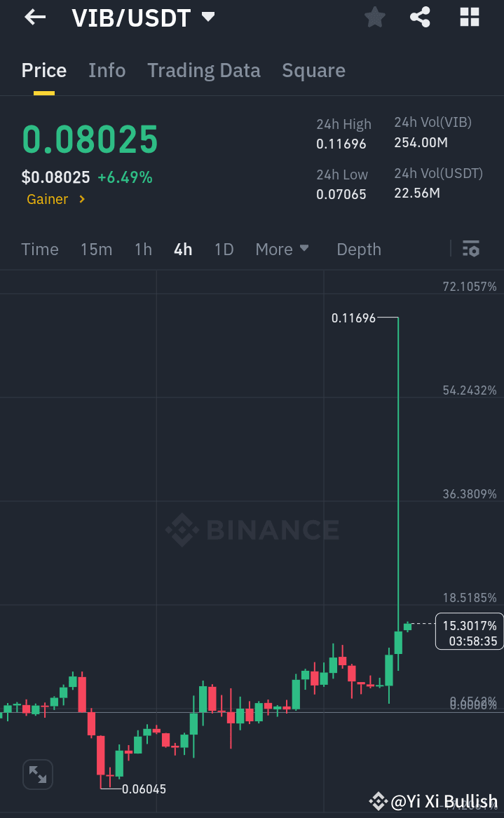
Task: Click the Gainer link
Action: [x=46, y=199]
